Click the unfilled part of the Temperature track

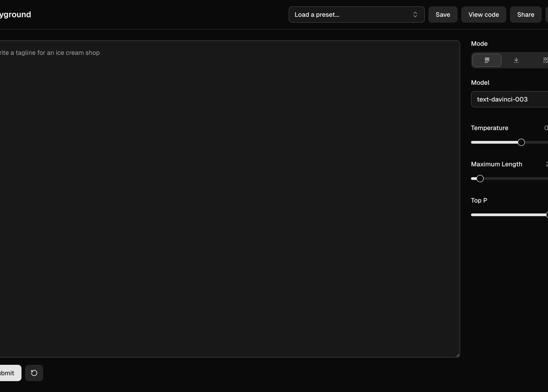tap(537, 143)
